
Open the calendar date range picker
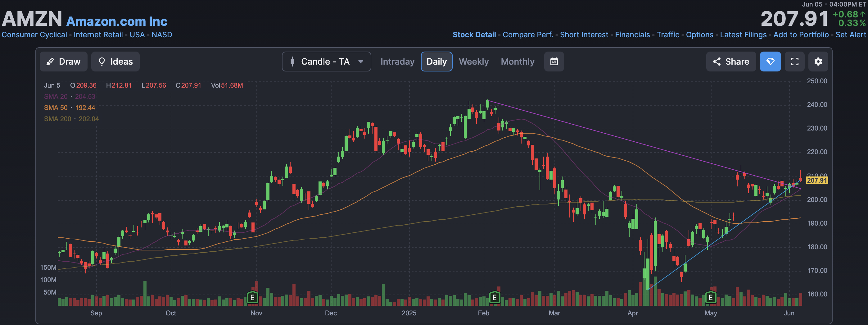click(x=554, y=61)
